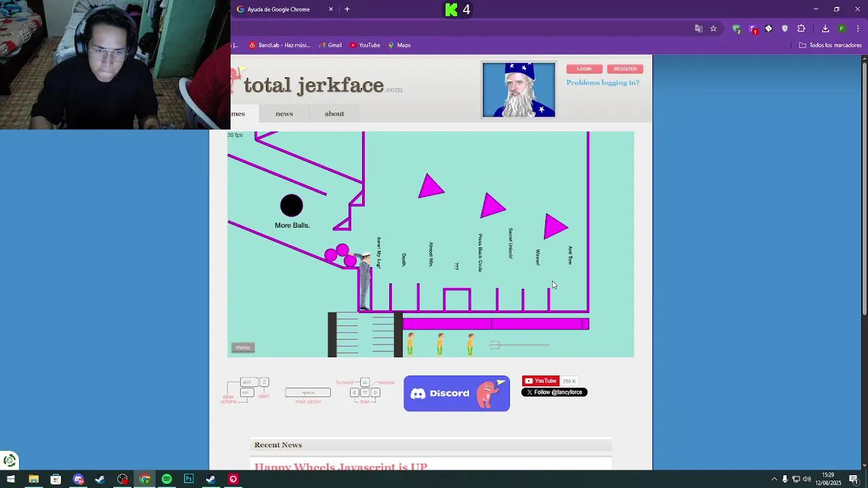Click the microphone icon in system tray
Image resolution: width=868 pixels, height=488 pixels.
tap(785, 479)
